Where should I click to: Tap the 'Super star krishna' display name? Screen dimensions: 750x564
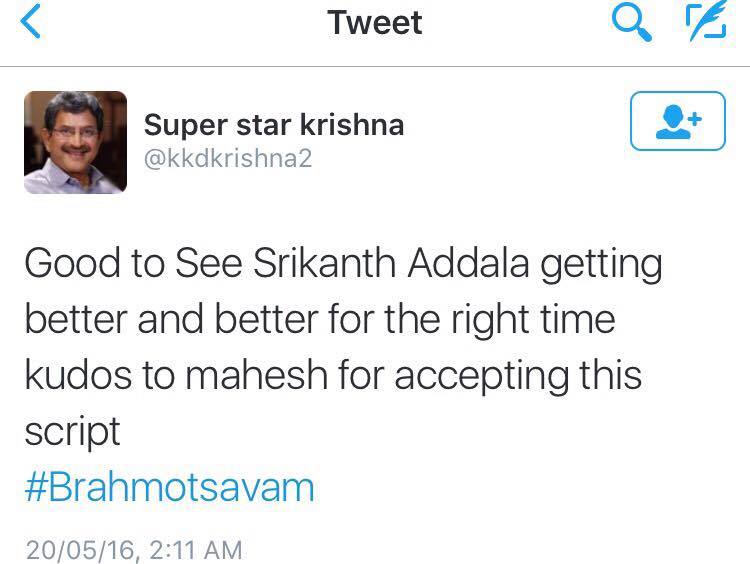coord(274,125)
